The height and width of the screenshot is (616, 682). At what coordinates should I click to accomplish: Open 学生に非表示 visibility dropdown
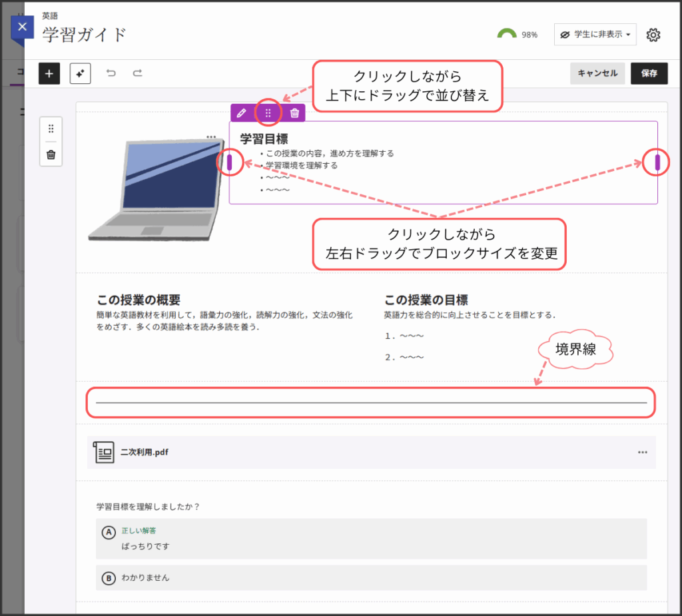(595, 35)
